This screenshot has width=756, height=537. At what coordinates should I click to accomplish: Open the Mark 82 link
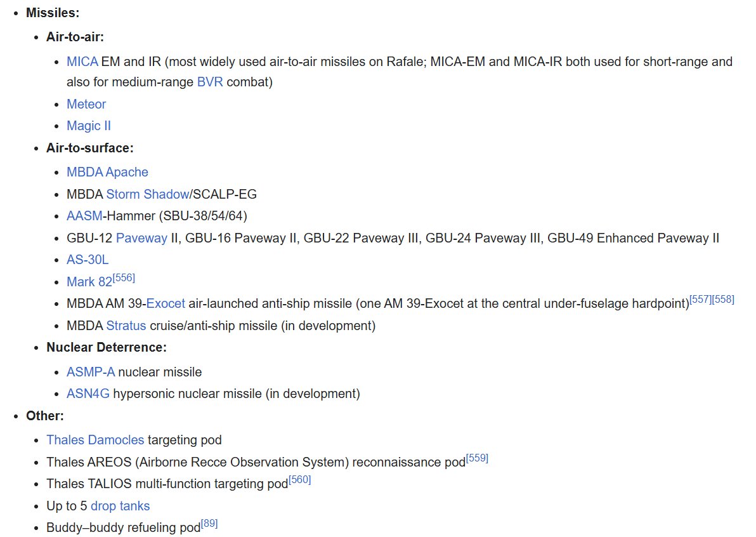pyautogui.click(x=89, y=282)
